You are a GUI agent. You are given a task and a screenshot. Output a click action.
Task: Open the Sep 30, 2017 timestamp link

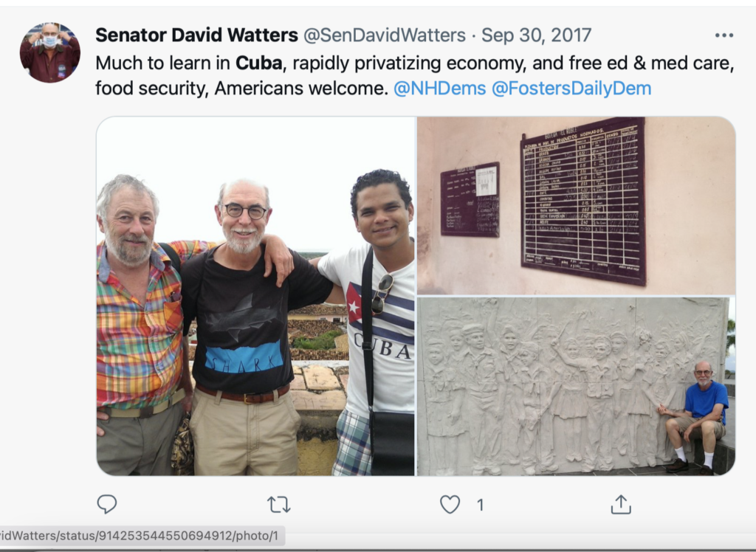tap(536, 35)
